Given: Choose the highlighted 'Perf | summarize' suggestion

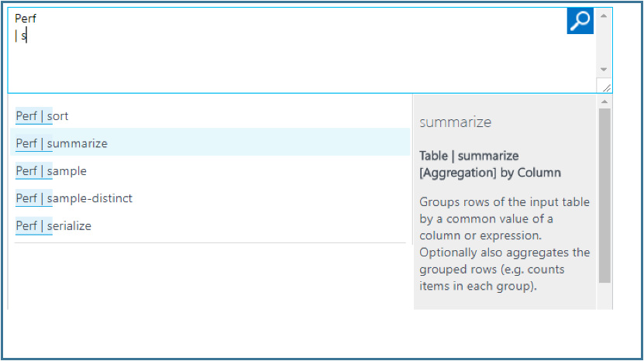Looking at the screenshot, I should coord(210,143).
